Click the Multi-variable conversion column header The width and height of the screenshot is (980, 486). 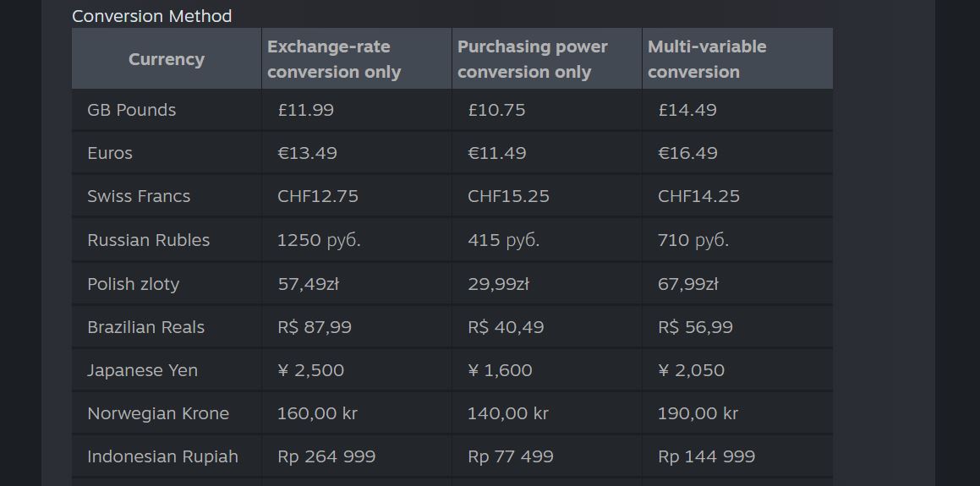[x=707, y=59]
